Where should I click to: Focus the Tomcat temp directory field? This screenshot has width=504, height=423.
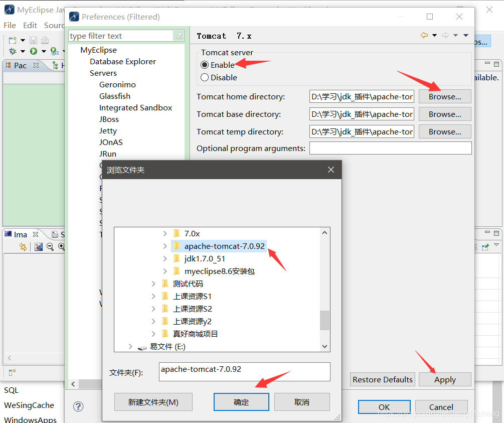362,132
